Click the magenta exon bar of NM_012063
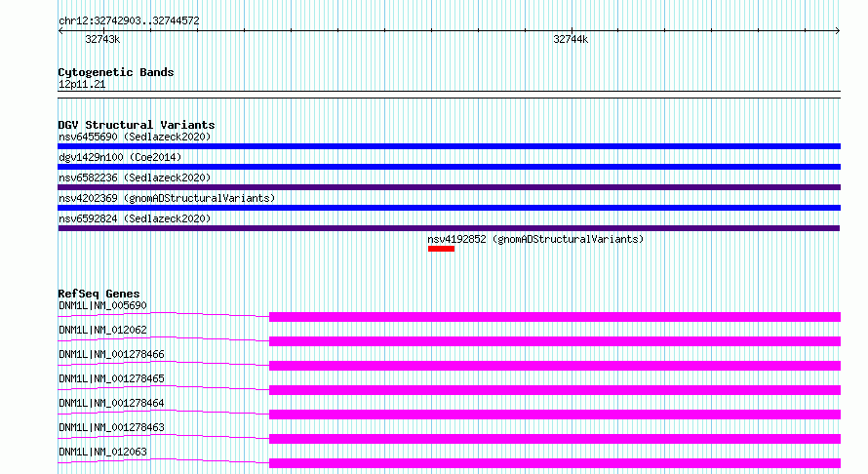868x474 pixels. pyautogui.click(x=555, y=463)
